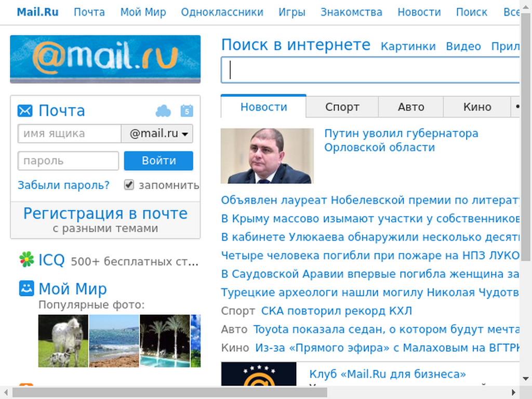Switch to the Новости tab
Screen dimensions: 532x399
point(263,107)
